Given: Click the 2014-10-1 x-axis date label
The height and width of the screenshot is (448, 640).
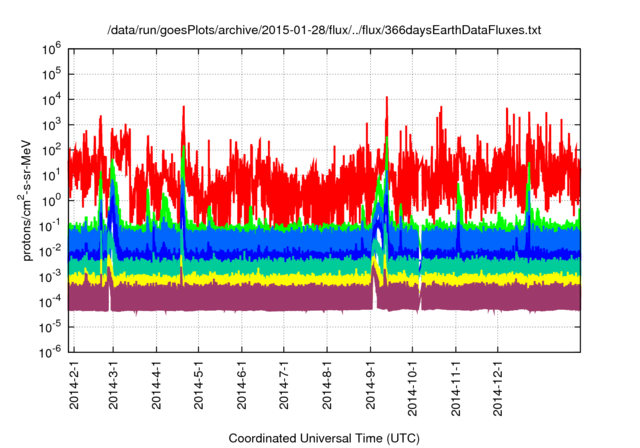Looking at the screenshot, I should coord(412,388).
